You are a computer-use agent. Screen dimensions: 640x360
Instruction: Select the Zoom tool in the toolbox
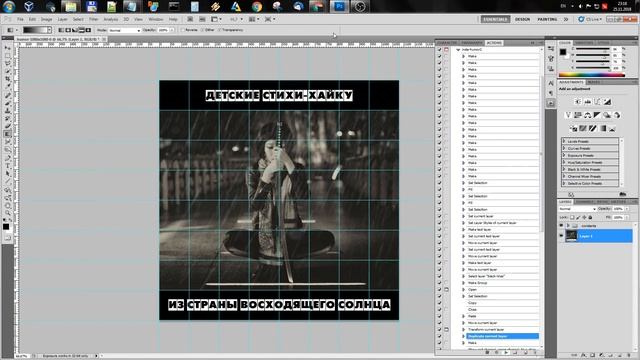(8, 213)
